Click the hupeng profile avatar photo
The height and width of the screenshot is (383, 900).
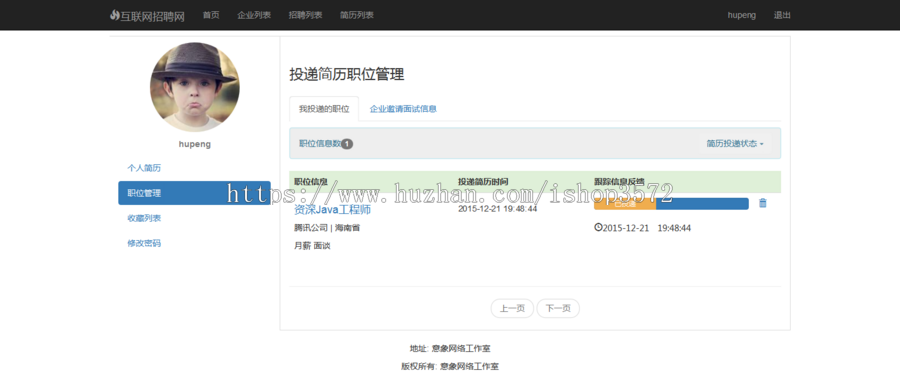coord(195,87)
